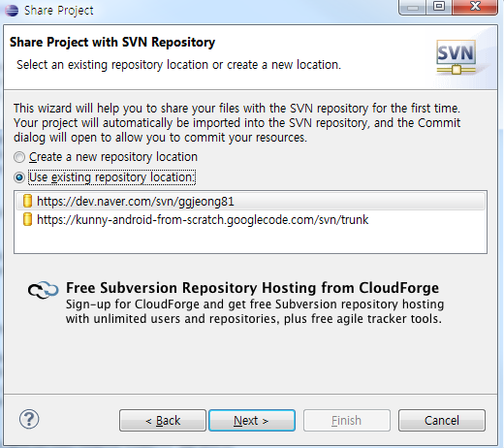Go back with the Back button

(x=163, y=421)
